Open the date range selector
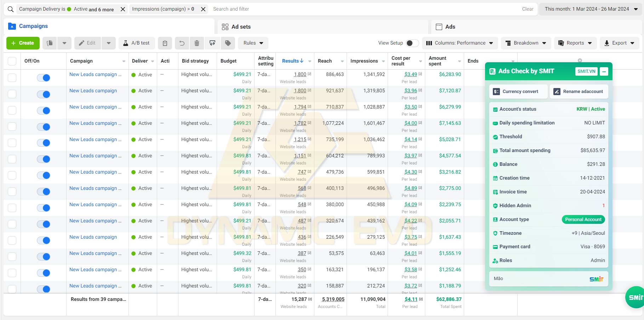644x320 pixels. (591, 9)
